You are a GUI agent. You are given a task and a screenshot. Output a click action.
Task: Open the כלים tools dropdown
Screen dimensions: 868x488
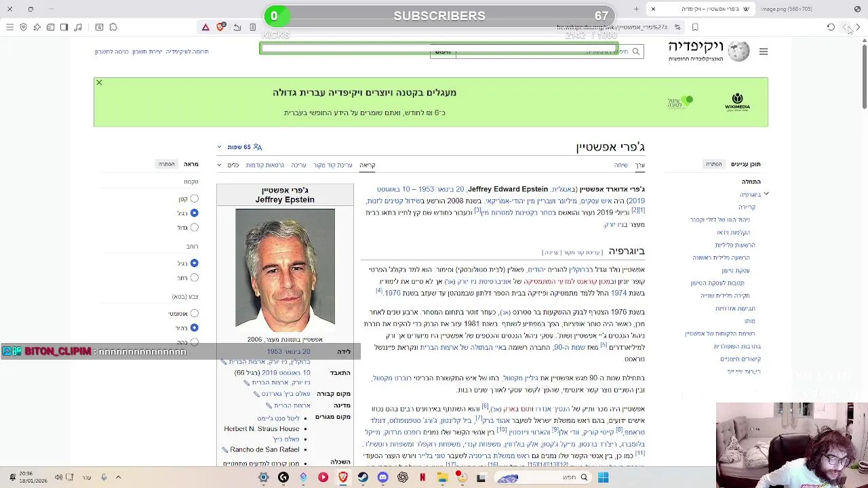pyautogui.click(x=229, y=165)
